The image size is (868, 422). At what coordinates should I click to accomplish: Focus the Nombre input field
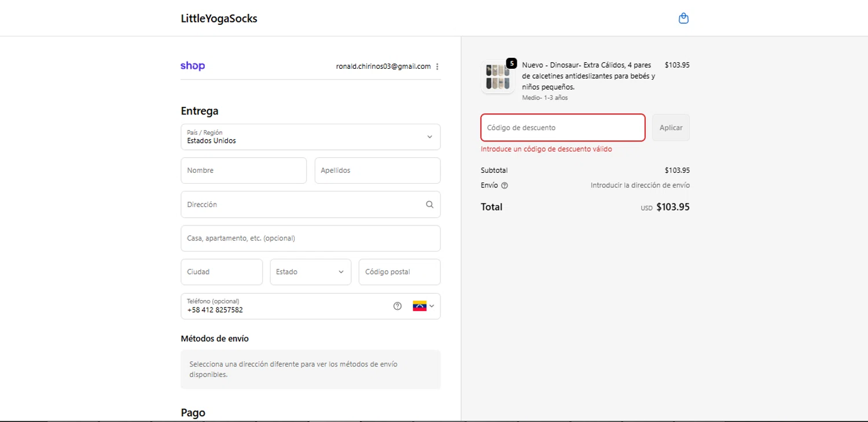click(x=244, y=171)
